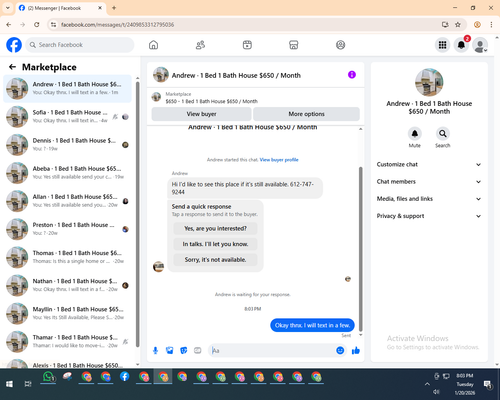Open Preston conversation in list

coord(67,229)
